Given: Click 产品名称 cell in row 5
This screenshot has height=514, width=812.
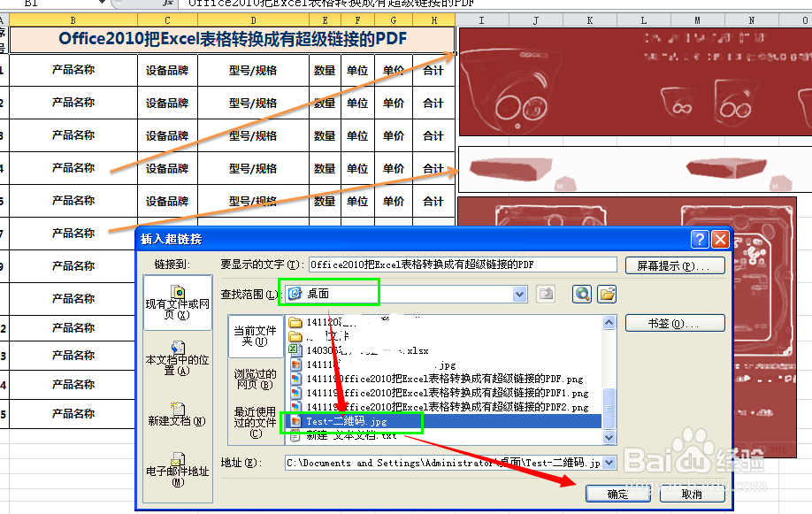Looking at the screenshot, I should [x=73, y=201].
